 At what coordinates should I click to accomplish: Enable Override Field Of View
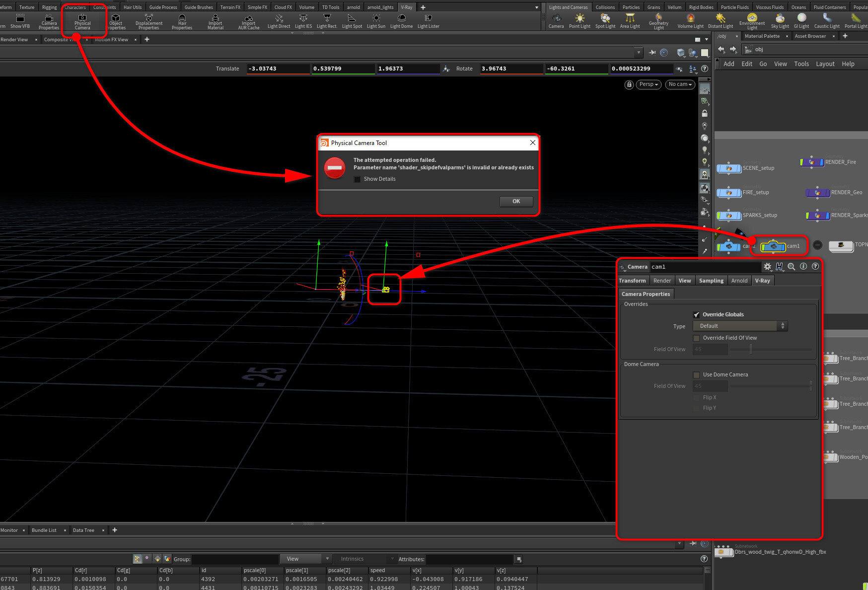[696, 338]
